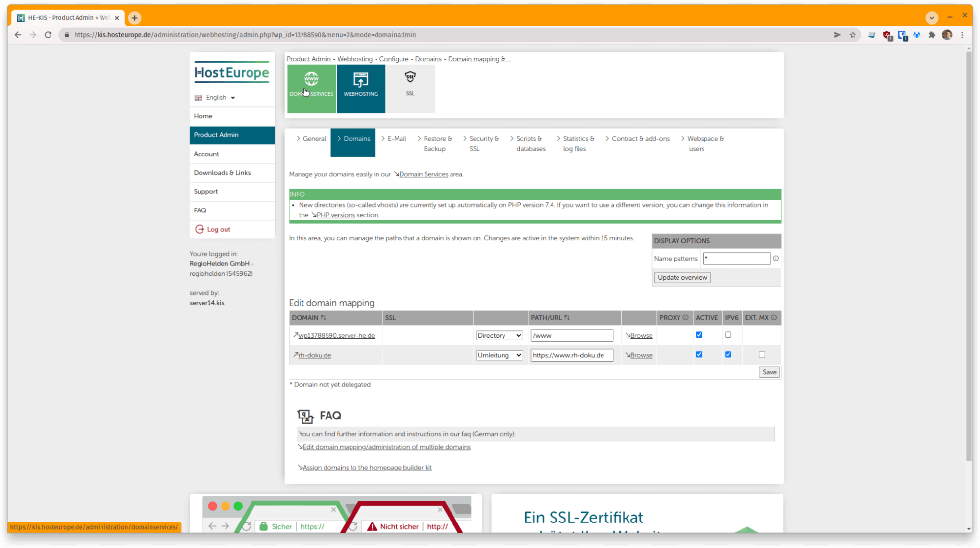
Task: Bookmark this page with the star icon
Action: (853, 35)
